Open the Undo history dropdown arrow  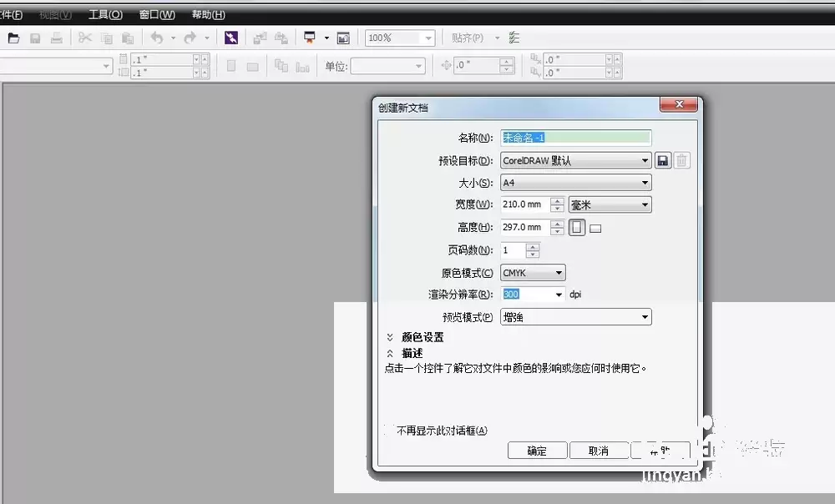[173, 38]
